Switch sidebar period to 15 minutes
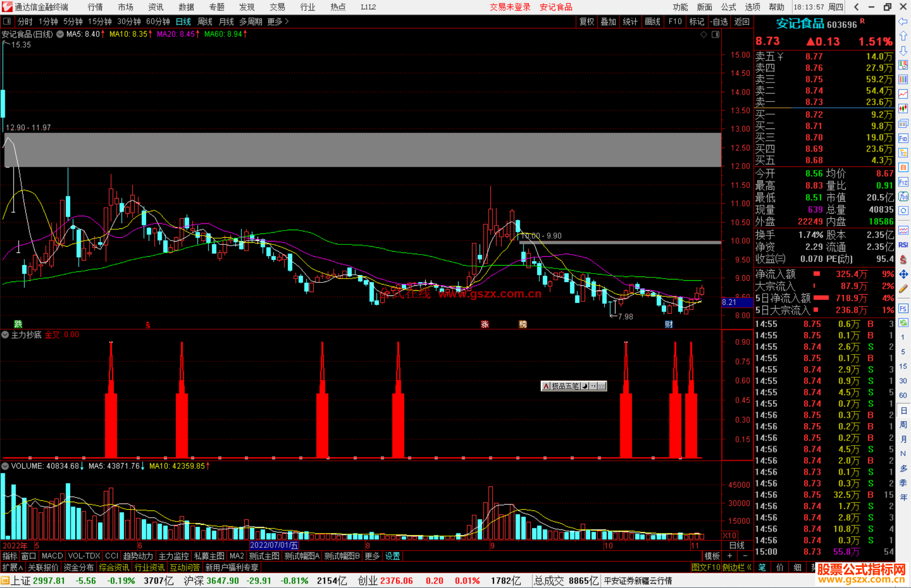The width and height of the screenshot is (911, 588). tap(903, 366)
